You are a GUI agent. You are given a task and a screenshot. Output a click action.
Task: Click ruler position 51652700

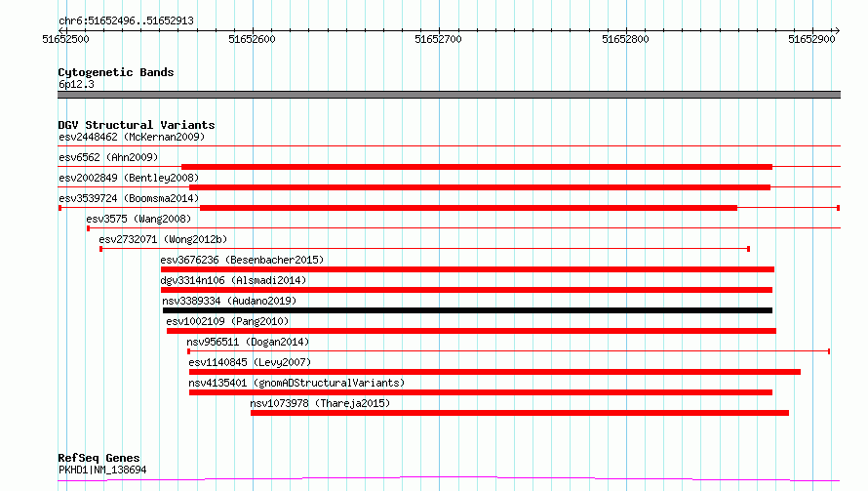(x=439, y=39)
